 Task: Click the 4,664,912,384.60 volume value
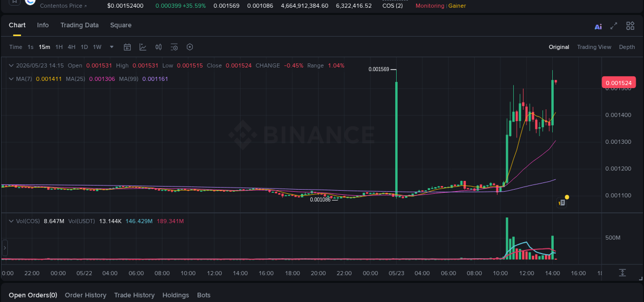pyautogui.click(x=304, y=6)
